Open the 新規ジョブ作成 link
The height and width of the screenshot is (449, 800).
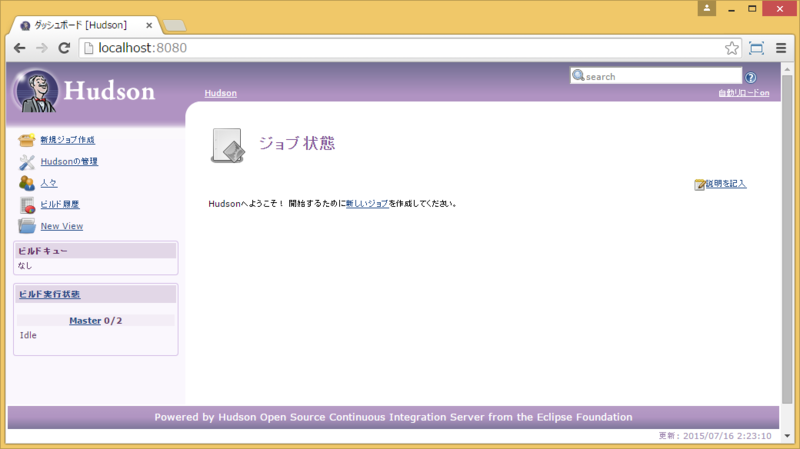[x=67, y=140]
